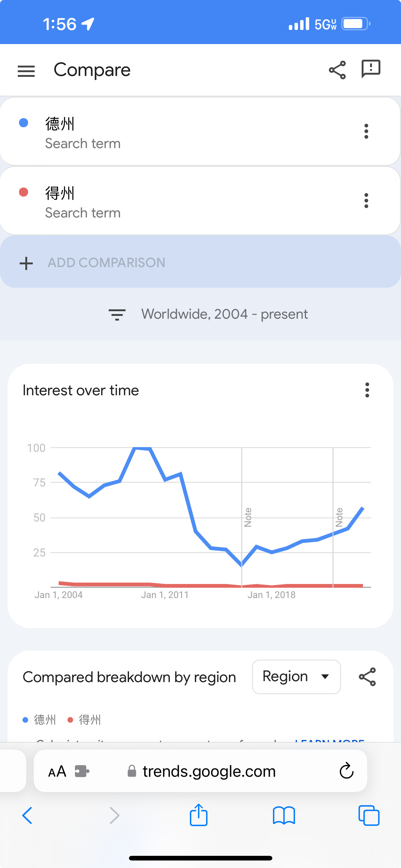Open options menu for 得州 search term
Viewport: 401px width, 868px height.
(366, 201)
